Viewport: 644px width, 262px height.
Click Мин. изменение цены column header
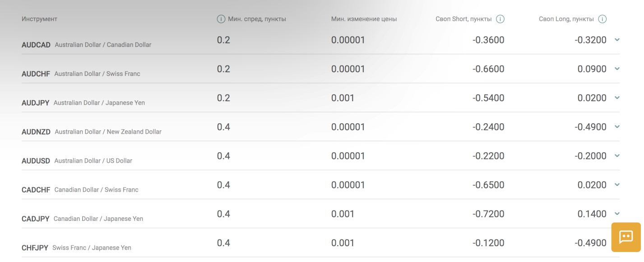(364, 19)
